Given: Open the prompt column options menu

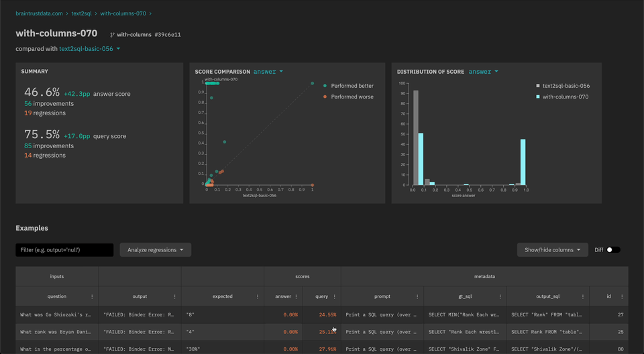Looking at the screenshot, I should pyautogui.click(x=417, y=296).
